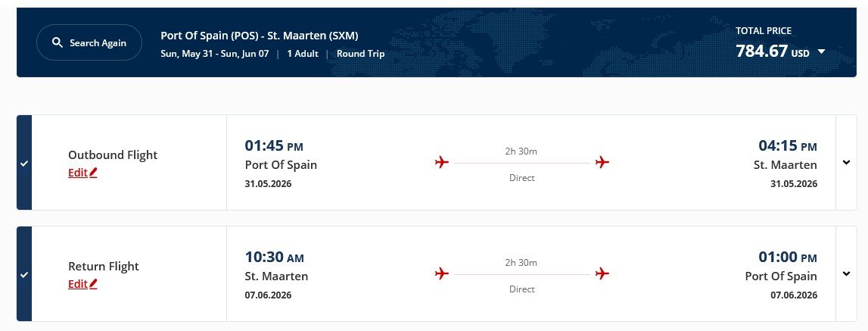The image size is (868, 331).
Task: Click return flight arrival plane icon
Action: (602, 273)
